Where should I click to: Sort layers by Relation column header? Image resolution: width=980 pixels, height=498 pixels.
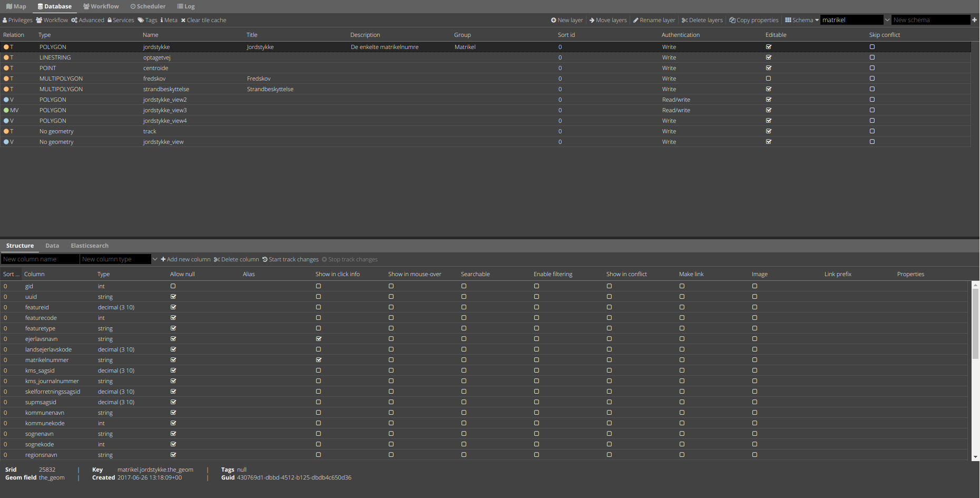click(14, 35)
